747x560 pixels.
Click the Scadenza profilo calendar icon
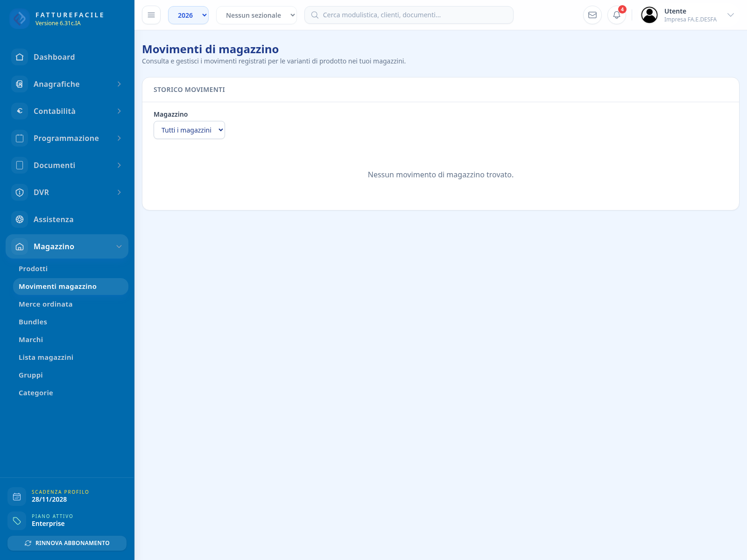17,497
